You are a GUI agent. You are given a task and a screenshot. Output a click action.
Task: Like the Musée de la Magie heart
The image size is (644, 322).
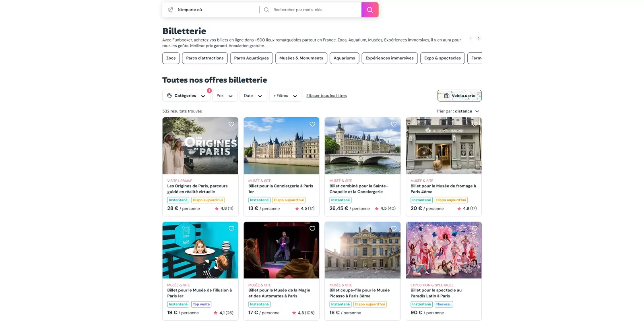312,229
